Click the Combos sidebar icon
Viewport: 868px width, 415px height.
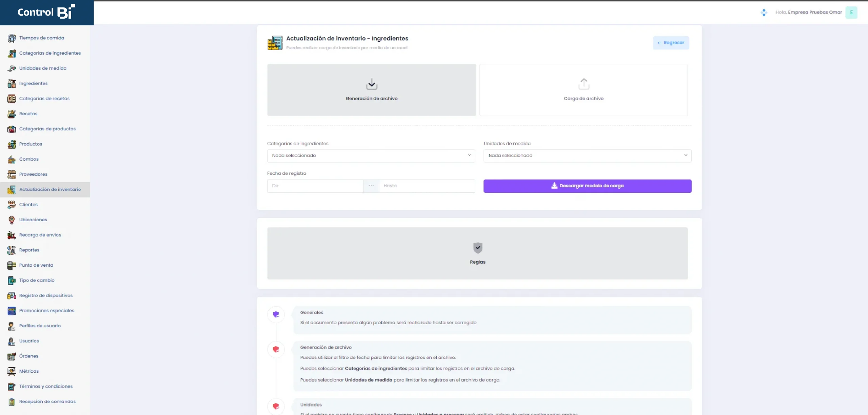pyautogui.click(x=12, y=159)
